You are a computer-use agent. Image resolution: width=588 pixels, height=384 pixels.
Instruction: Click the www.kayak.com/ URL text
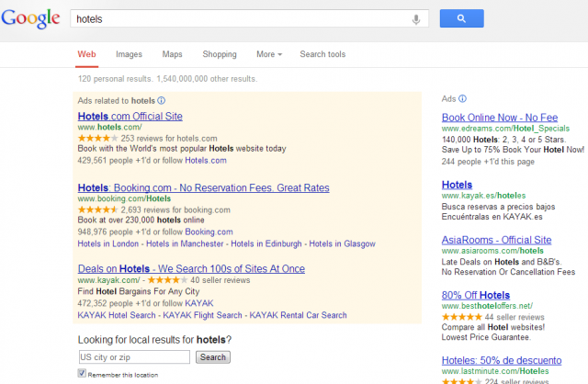coord(108,280)
